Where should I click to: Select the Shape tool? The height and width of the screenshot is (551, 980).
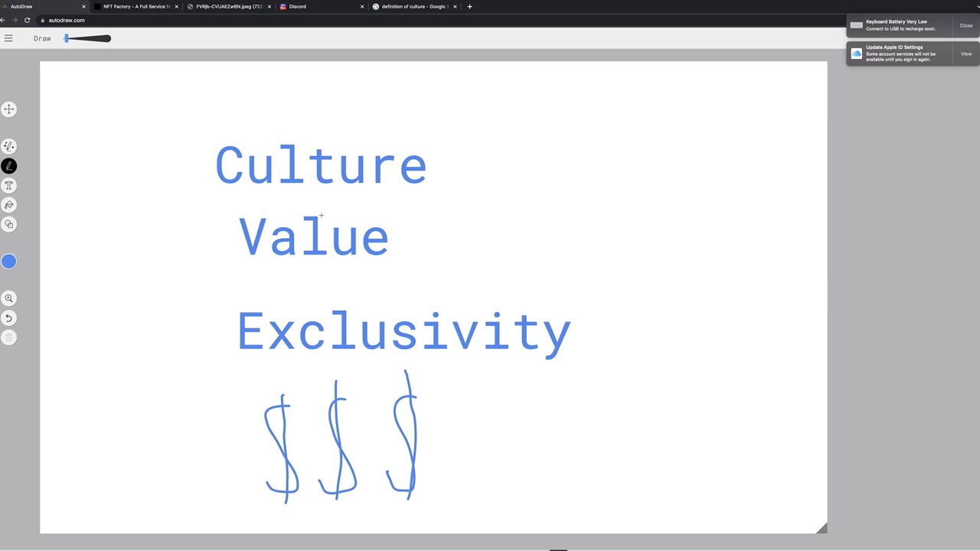click(x=9, y=224)
